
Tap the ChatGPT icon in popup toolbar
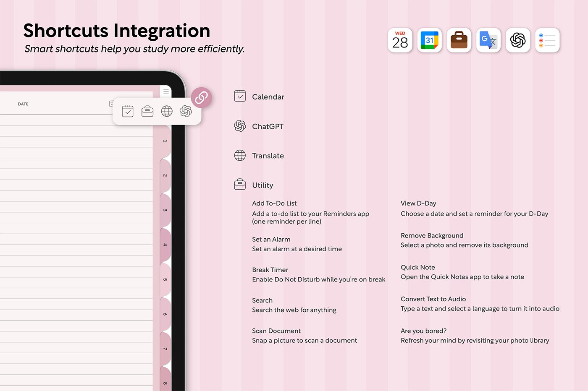[x=186, y=111]
